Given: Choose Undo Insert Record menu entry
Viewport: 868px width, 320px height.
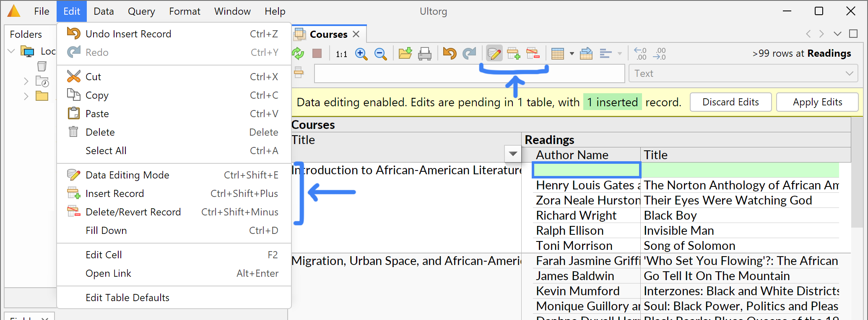Looking at the screenshot, I should coord(174,34).
